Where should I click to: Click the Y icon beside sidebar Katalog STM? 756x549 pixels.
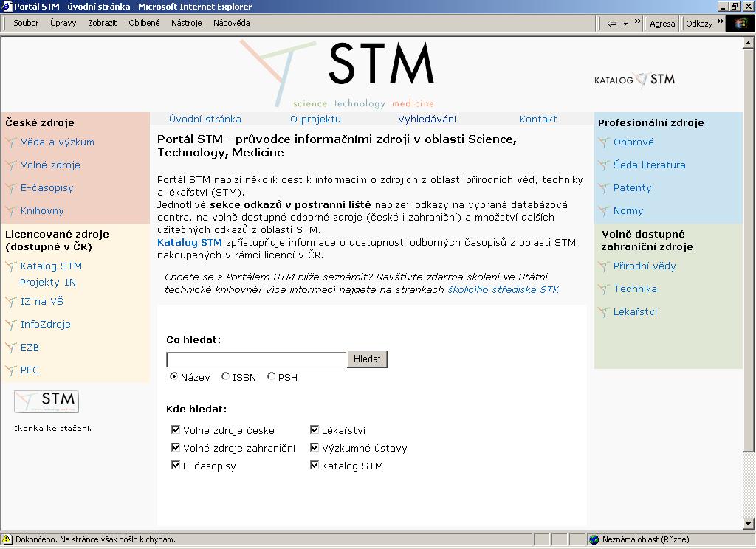pos(11,266)
